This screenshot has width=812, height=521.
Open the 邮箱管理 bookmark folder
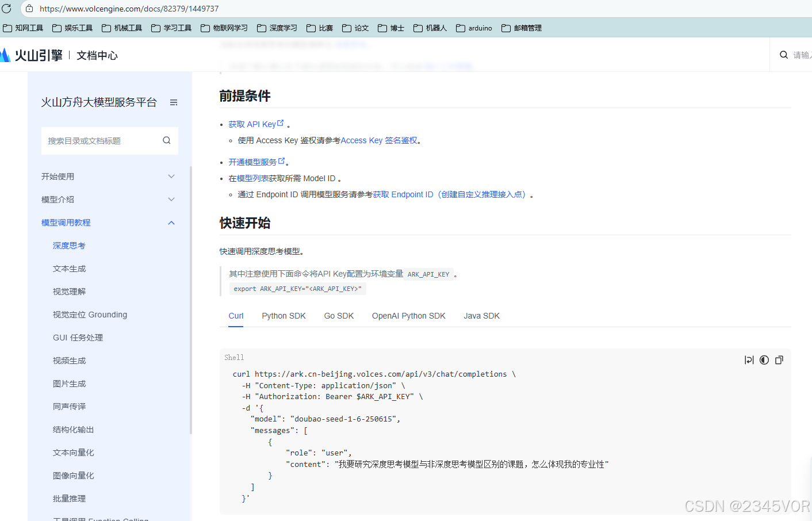pos(522,28)
